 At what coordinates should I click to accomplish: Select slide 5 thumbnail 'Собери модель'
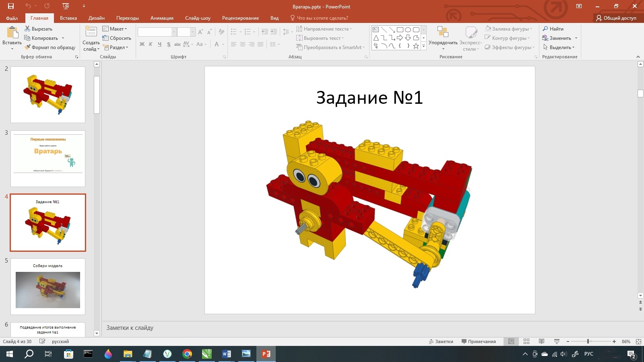point(48,286)
